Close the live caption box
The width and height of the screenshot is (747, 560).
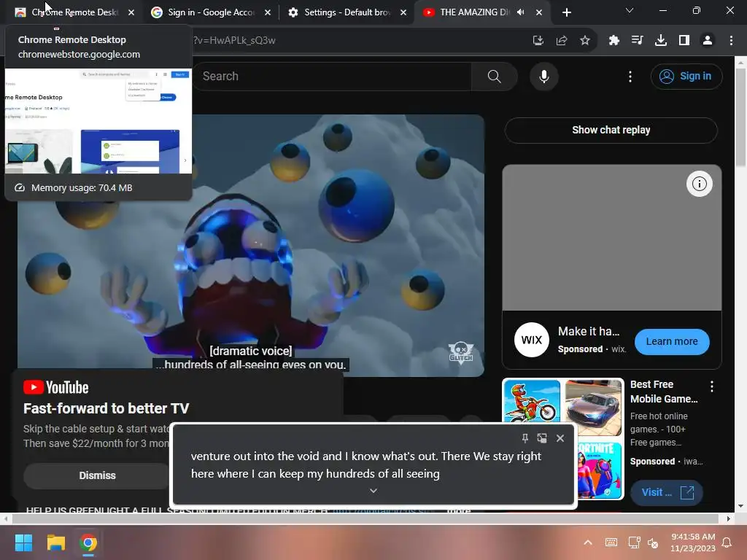[x=560, y=438]
